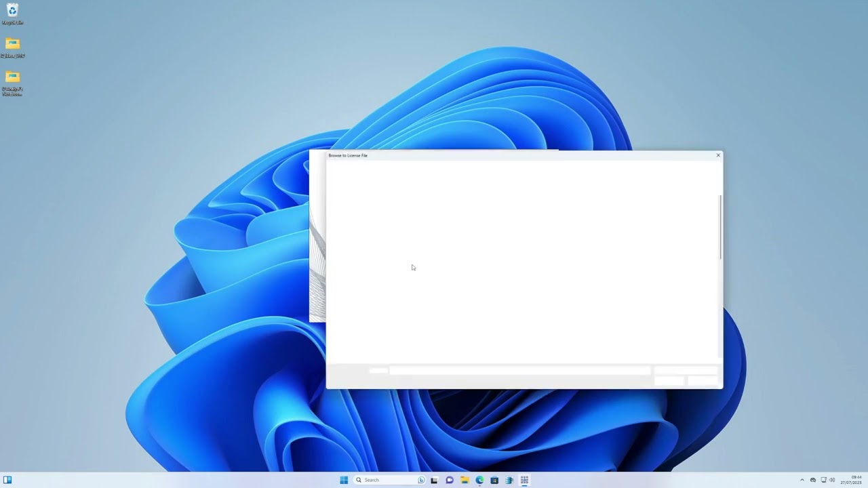Open the volume tray icon
Screen dimensions: 868x488
[x=832, y=480]
